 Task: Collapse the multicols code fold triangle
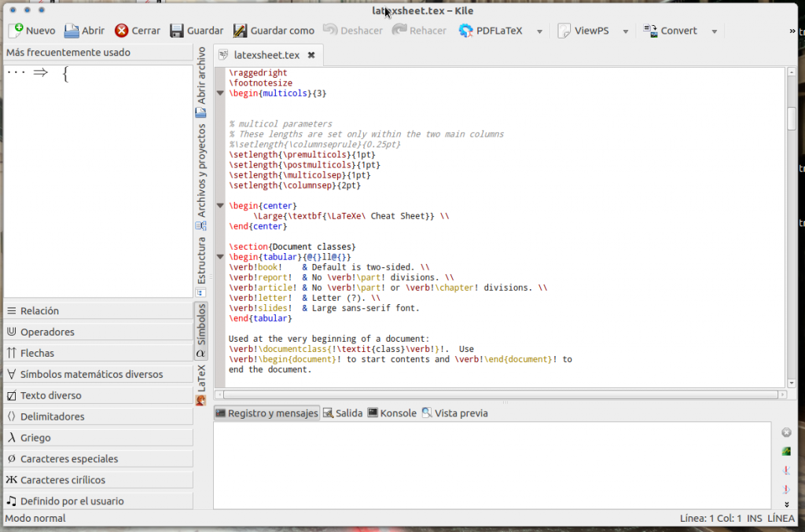[221, 93]
